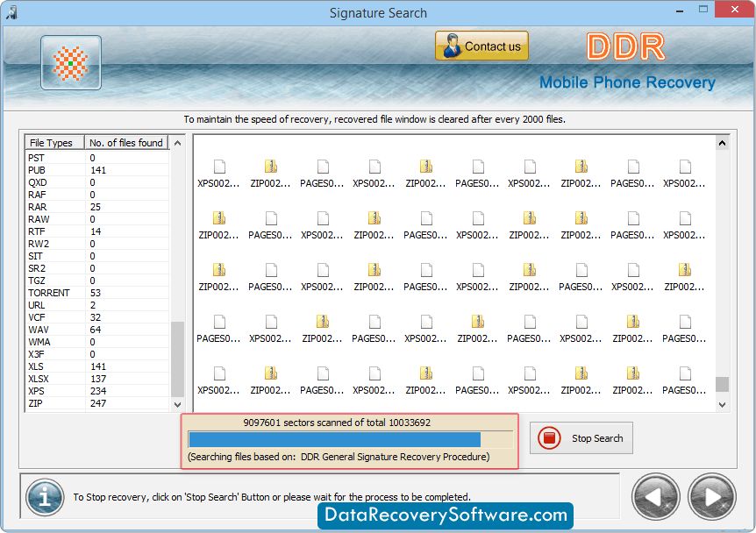The width and height of the screenshot is (756, 533).
Task: Select the ZIP row showing 247
Action: (x=97, y=403)
